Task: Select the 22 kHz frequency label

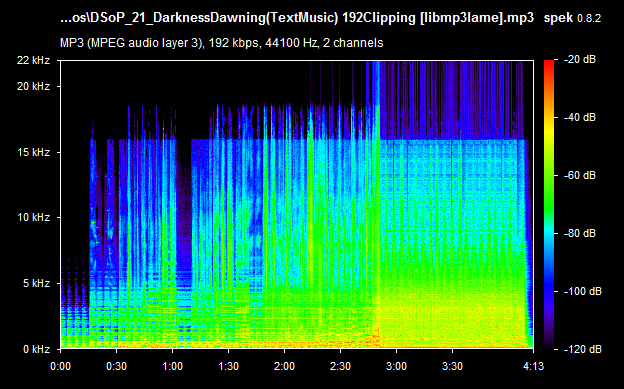Action: [x=33, y=61]
